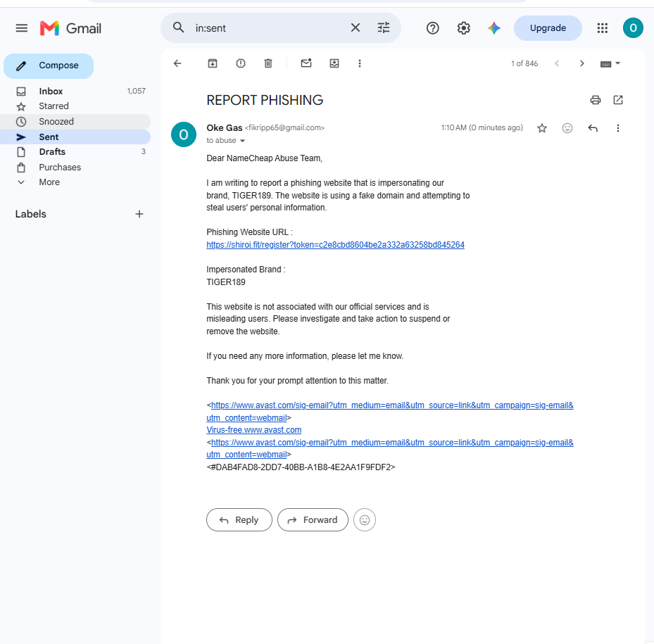Mark the email as unread

click(x=306, y=63)
